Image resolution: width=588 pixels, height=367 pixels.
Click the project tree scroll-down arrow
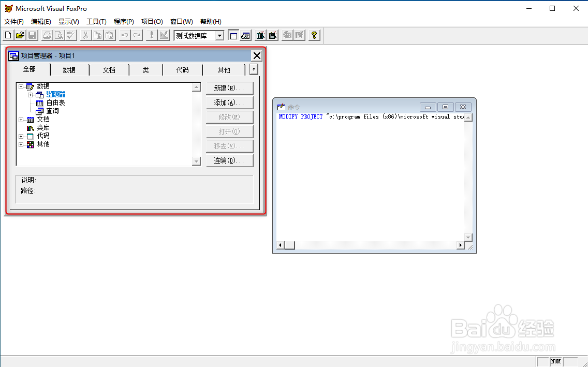(x=196, y=161)
